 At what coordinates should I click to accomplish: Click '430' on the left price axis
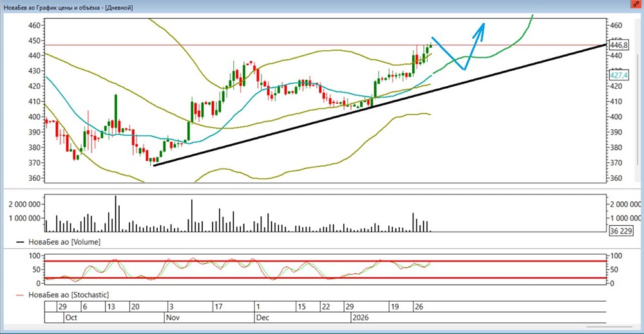tap(35, 71)
